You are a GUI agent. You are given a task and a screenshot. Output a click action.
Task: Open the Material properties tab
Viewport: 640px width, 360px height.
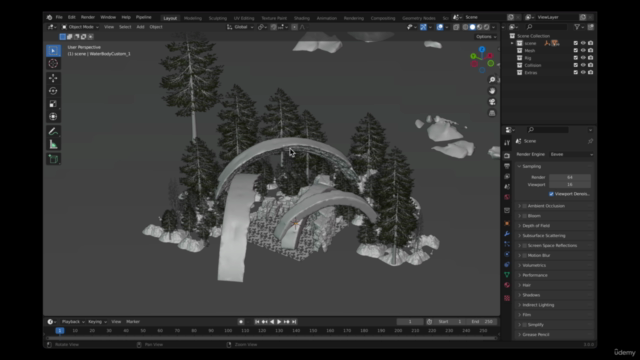pos(507,285)
